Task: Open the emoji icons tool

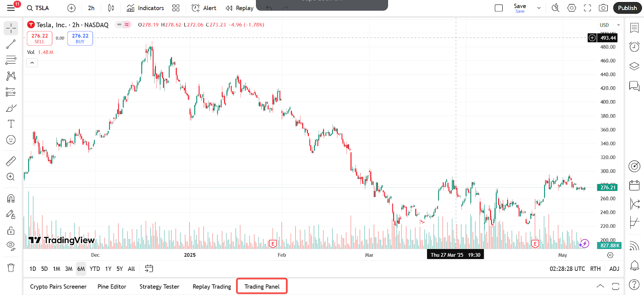Action: coord(11,140)
